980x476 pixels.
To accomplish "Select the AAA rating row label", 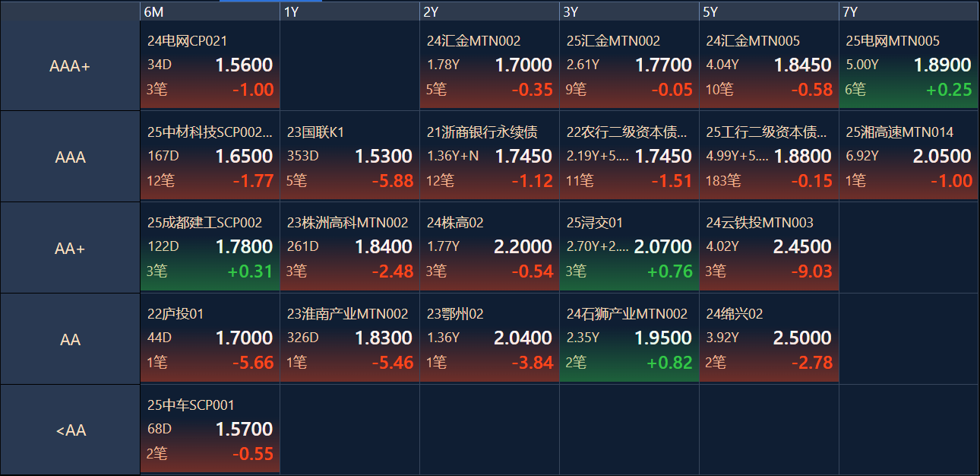I will pos(70,157).
